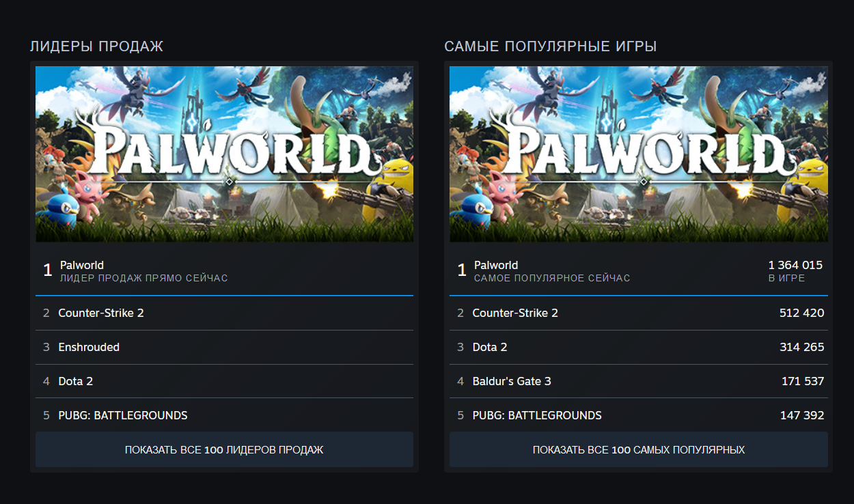This screenshot has height=504, width=854.
Task: Open PUBG: BATTLEGROUNDS in top sellers list
Action: [x=224, y=415]
